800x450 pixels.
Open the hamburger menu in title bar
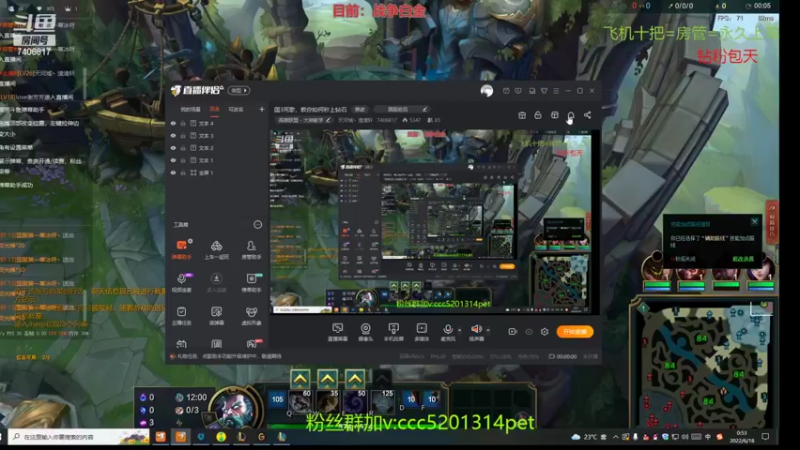tap(556, 91)
